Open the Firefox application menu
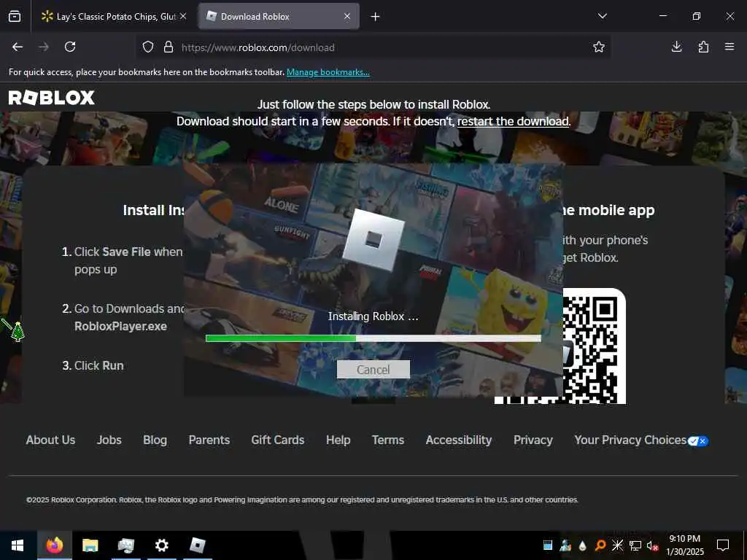The width and height of the screenshot is (747, 560). point(729,47)
